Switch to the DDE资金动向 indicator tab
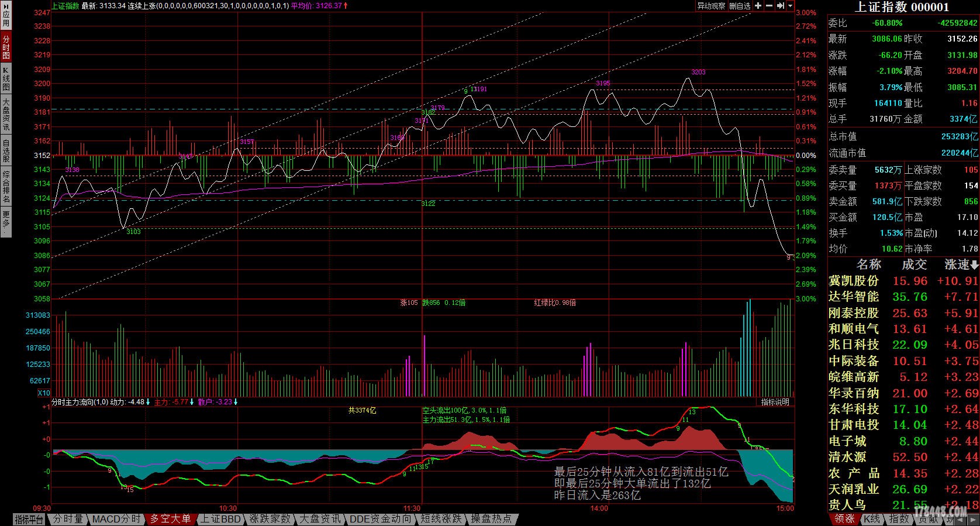Viewport: 980px width, 526px height. [x=381, y=519]
